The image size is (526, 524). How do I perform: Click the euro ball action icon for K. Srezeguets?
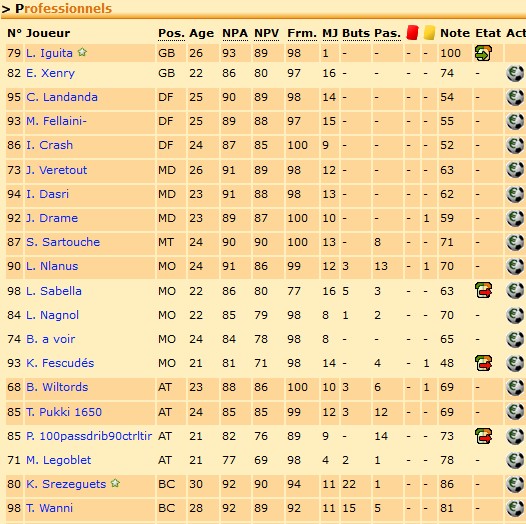[515, 484]
